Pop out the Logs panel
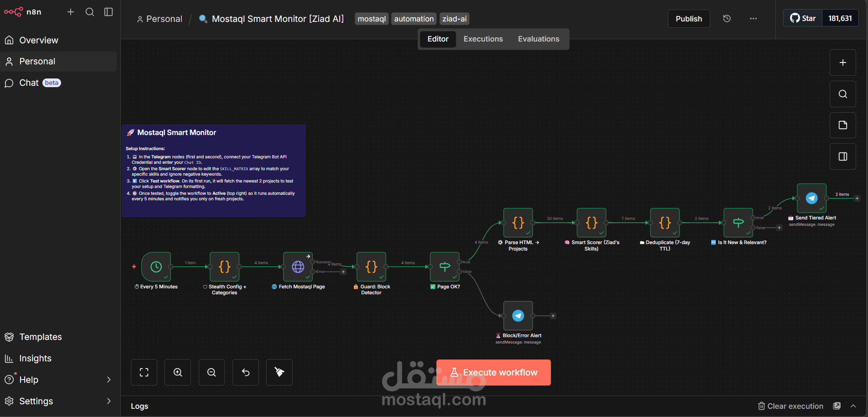The image size is (868, 417). click(x=837, y=406)
